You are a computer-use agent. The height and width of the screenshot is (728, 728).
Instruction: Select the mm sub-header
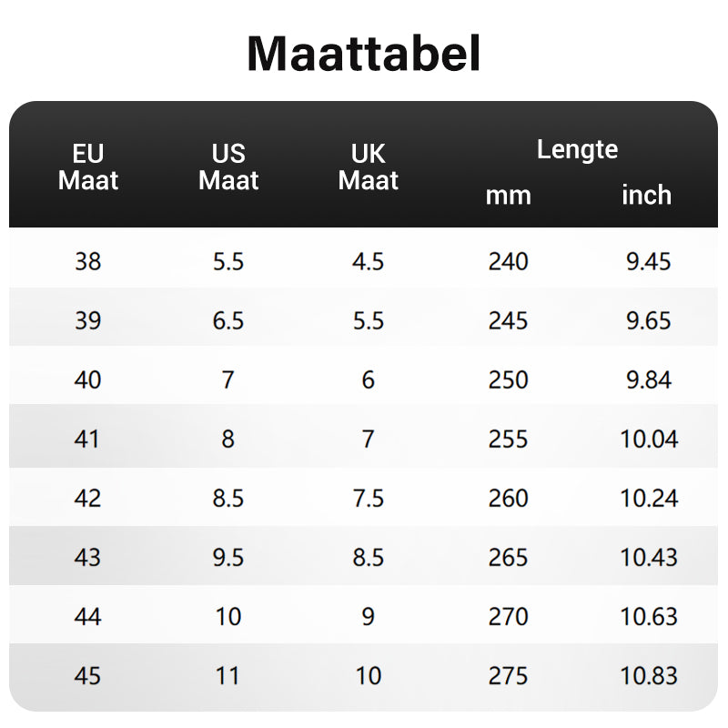point(508,195)
